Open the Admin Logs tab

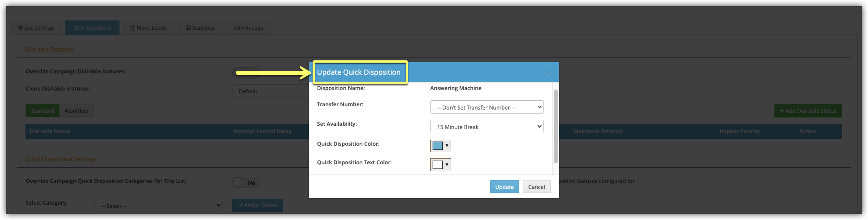click(248, 28)
